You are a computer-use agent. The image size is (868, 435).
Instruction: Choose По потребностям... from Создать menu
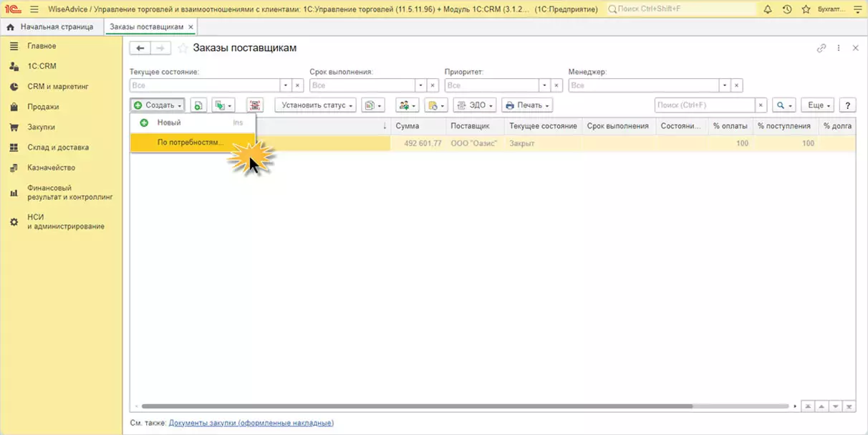(193, 142)
